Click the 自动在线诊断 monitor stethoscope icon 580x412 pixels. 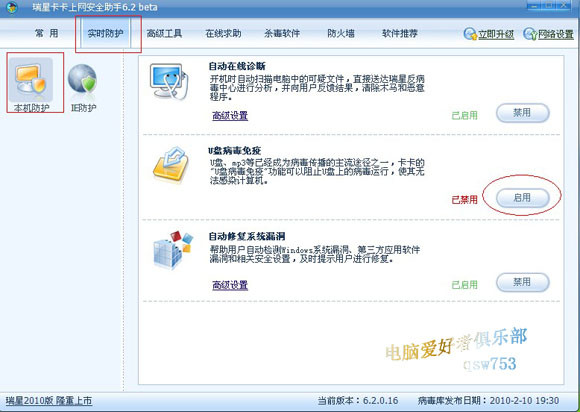coord(169,81)
